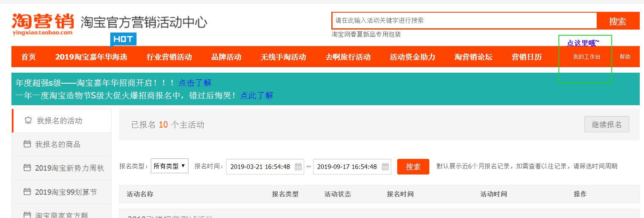Click the icon beside 2019淘宝新势力周秋
This screenshot has height=218, width=644.
click(27, 168)
